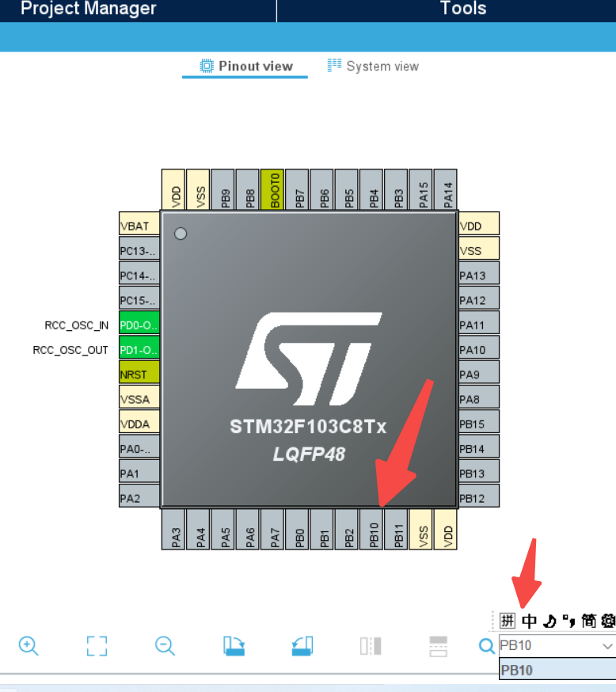Select the BOOT0 pin
The width and height of the screenshot is (616, 692).
tap(272, 189)
